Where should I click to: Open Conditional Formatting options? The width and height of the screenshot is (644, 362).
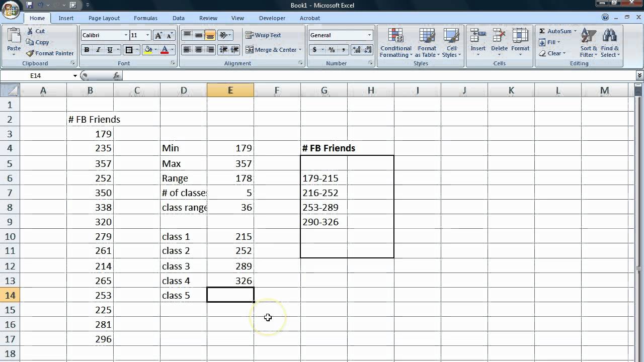(x=396, y=43)
